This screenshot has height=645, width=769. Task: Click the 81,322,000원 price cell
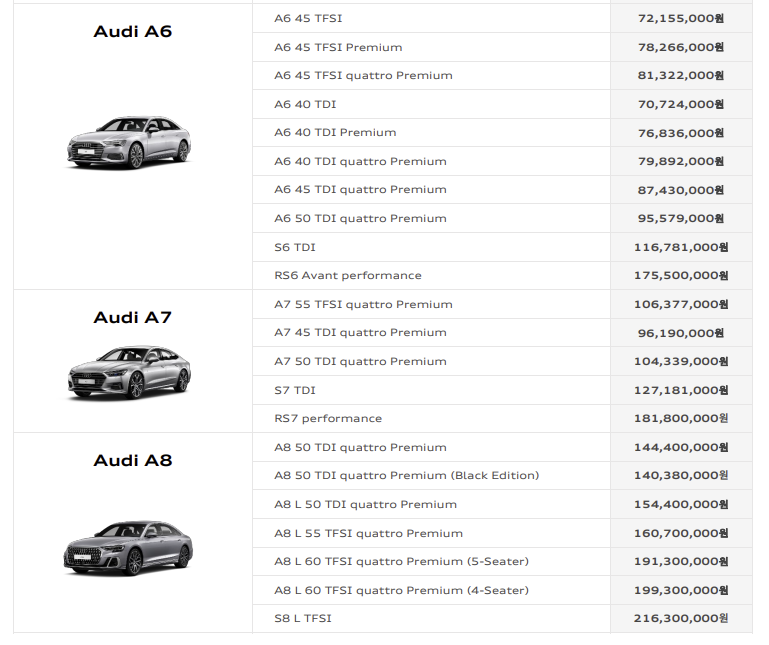(681, 76)
